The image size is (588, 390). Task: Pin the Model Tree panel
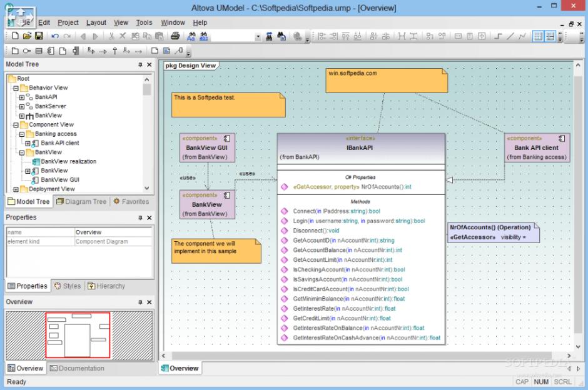[140, 64]
